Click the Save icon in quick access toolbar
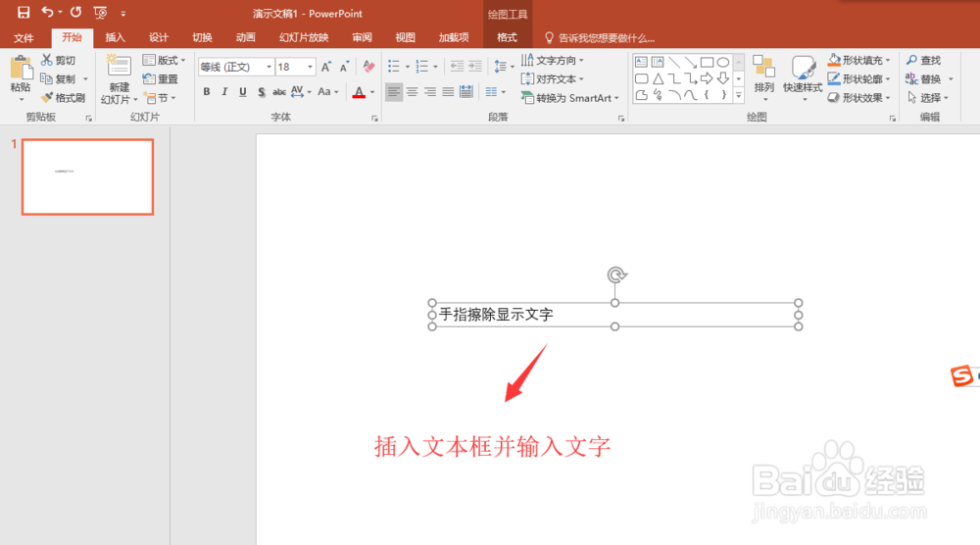980x545 pixels. click(24, 13)
